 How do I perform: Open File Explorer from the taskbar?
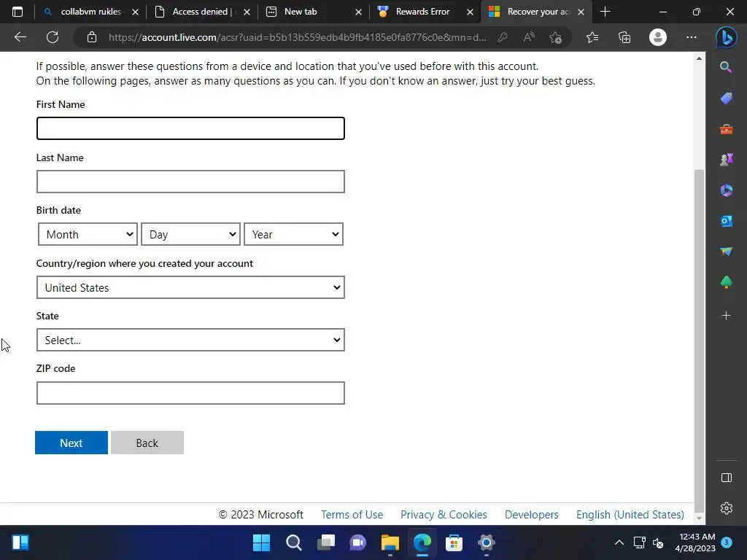pos(390,542)
